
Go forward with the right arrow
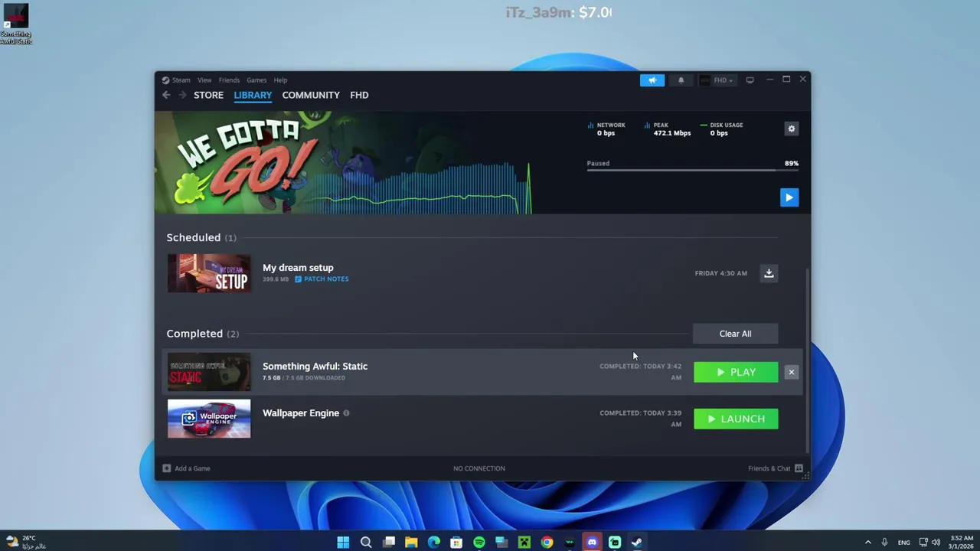click(182, 95)
